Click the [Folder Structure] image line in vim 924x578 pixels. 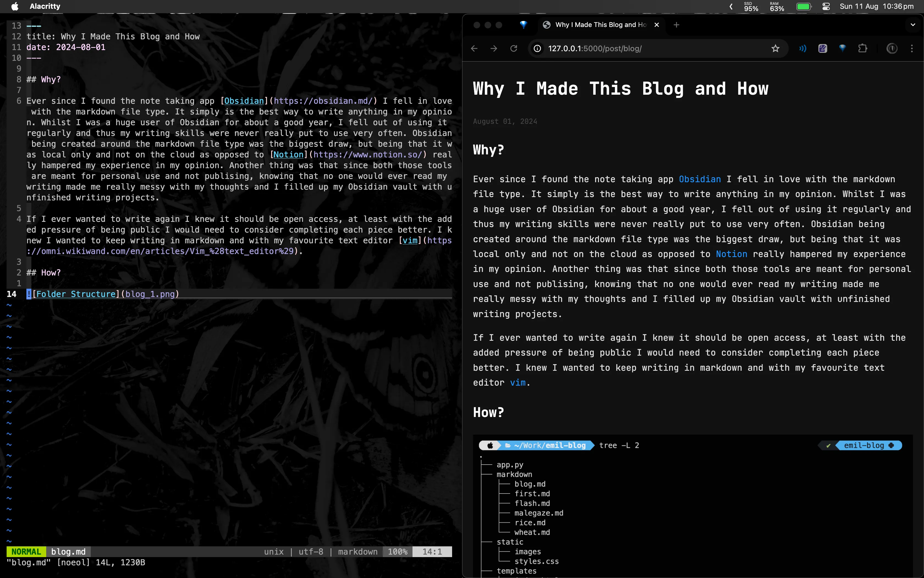103,294
